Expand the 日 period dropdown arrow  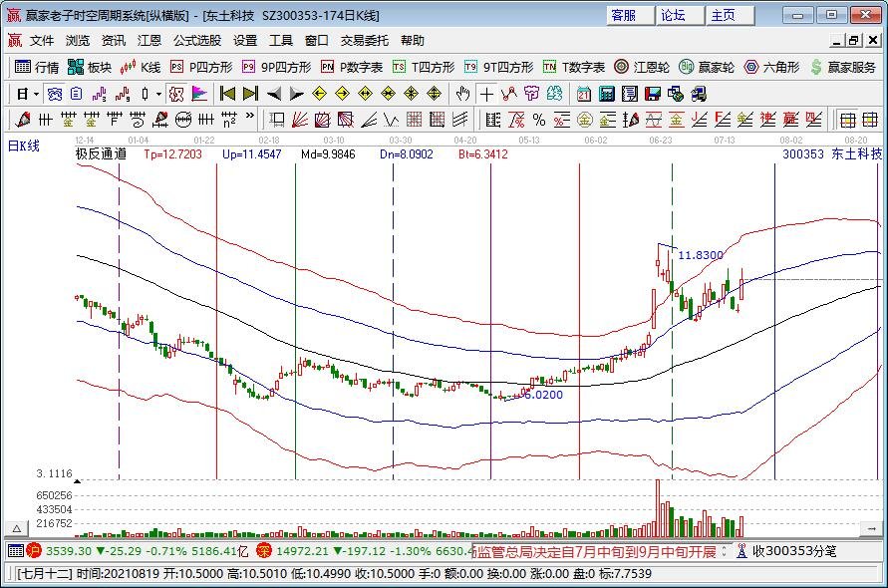pyautogui.click(x=36, y=94)
